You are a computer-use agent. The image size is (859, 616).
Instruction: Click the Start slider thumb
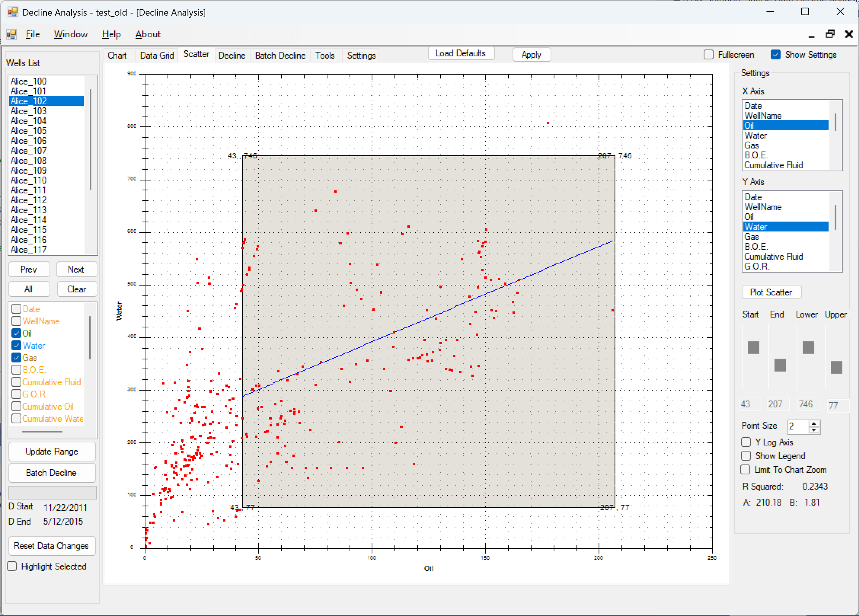(x=753, y=347)
